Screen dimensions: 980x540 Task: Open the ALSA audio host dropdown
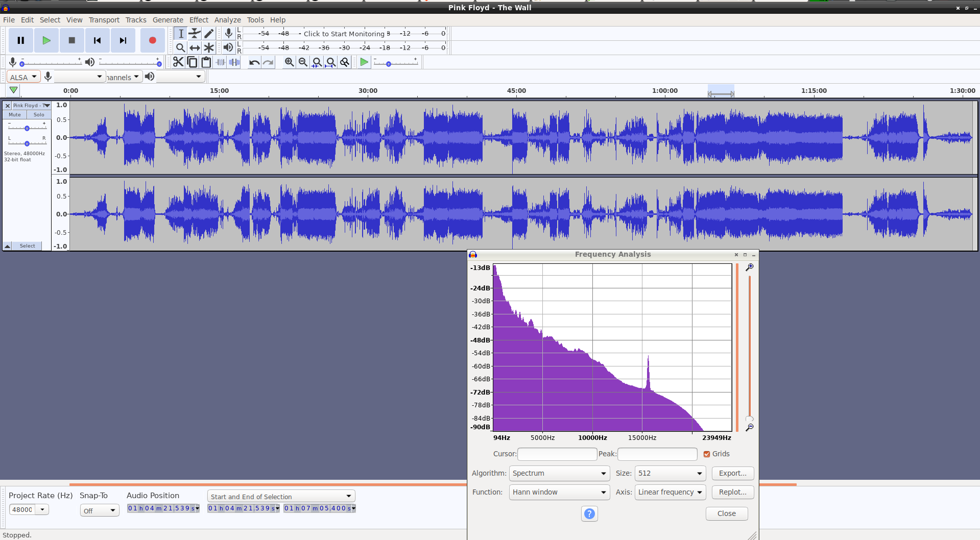[x=23, y=77]
